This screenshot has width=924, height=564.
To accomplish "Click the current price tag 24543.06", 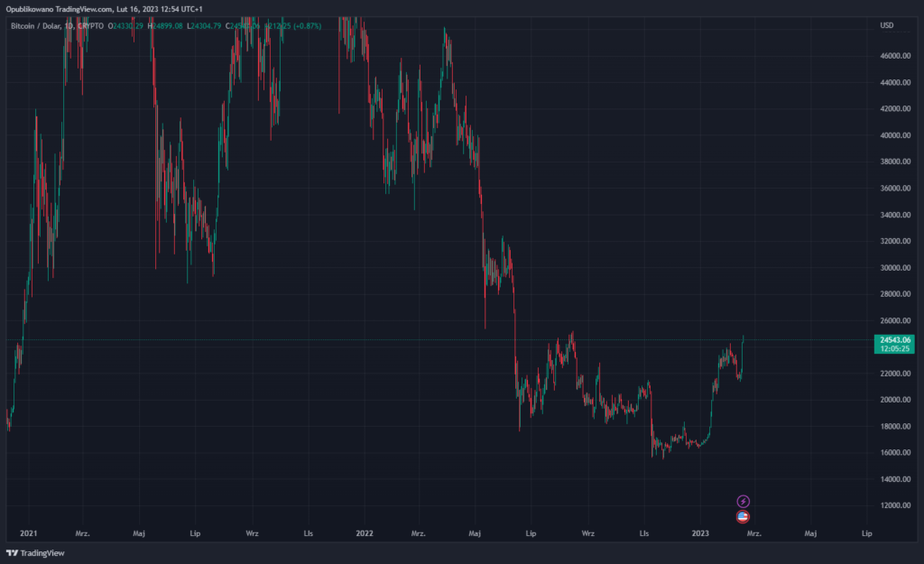I will click(892, 339).
